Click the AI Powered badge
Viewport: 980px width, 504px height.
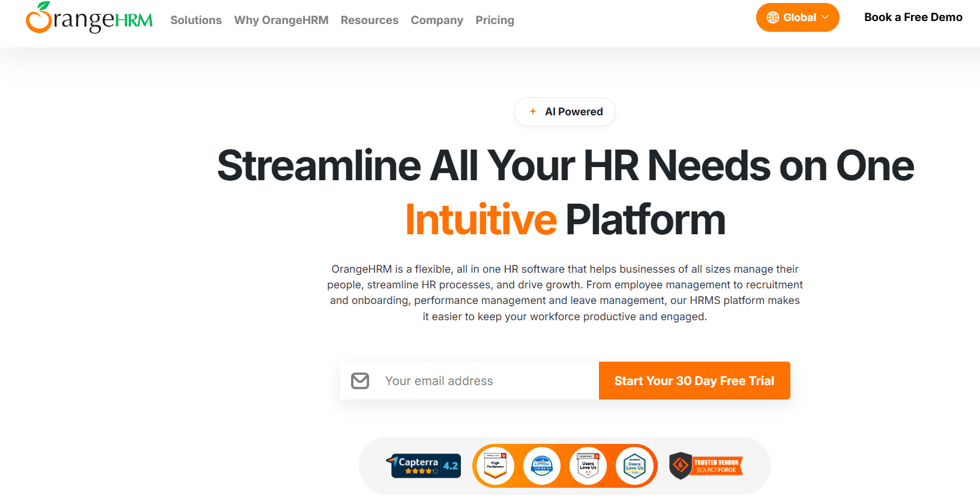click(565, 112)
